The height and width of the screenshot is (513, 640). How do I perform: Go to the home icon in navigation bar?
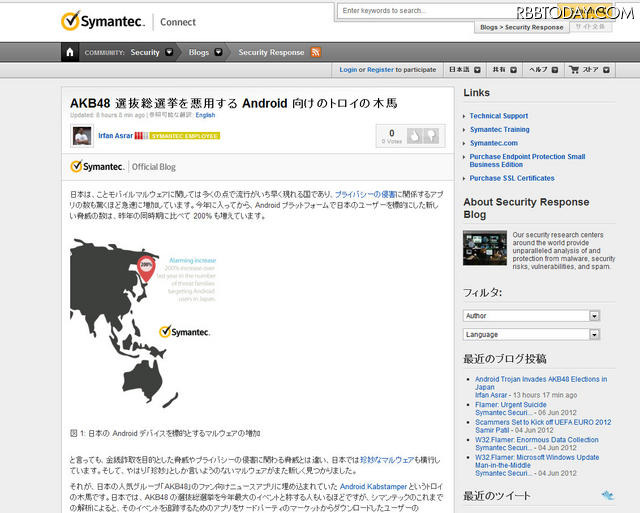70,52
